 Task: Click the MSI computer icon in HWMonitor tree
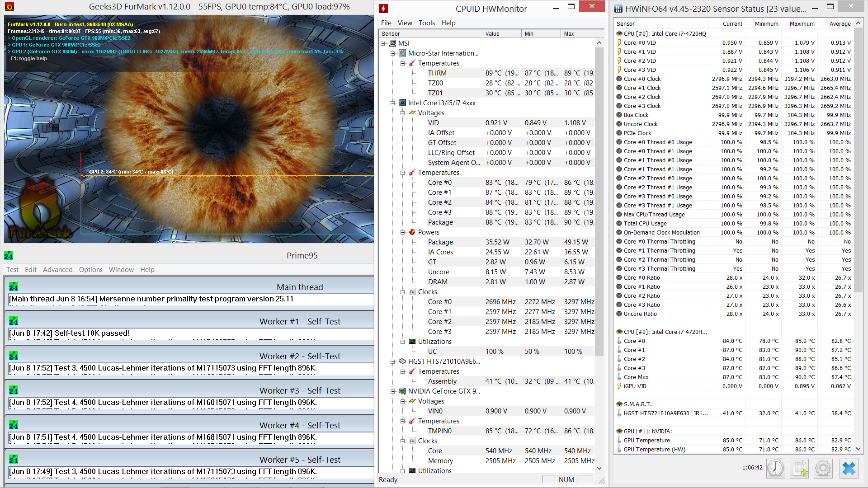tap(392, 43)
